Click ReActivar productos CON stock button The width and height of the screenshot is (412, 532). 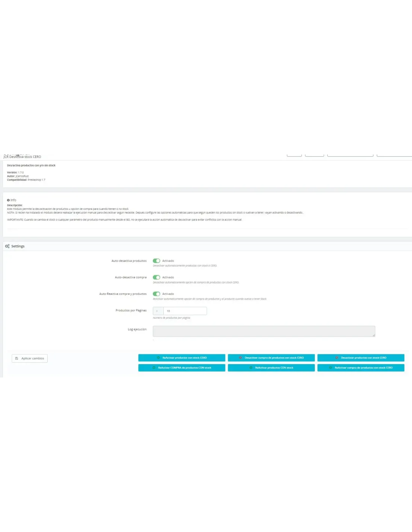point(271,368)
